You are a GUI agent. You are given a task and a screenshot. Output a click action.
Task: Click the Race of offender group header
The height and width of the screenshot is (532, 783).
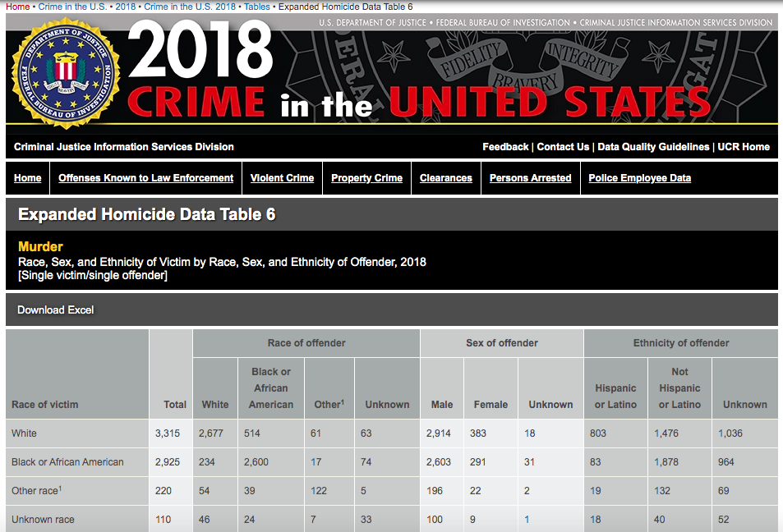pos(306,343)
